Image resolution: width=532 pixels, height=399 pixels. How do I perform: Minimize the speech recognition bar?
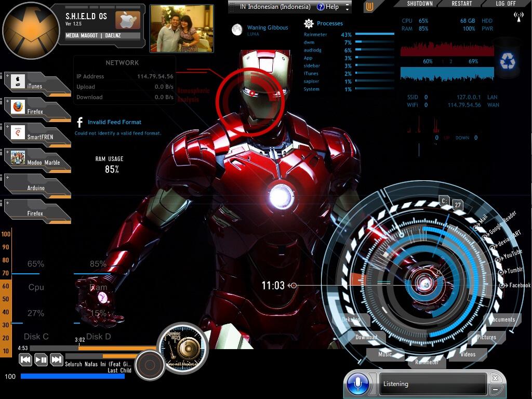(495, 389)
